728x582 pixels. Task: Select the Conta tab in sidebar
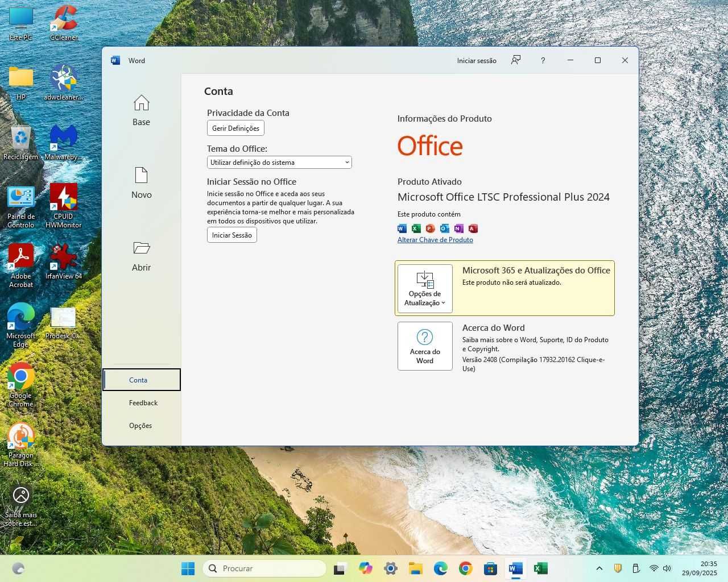pos(142,380)
